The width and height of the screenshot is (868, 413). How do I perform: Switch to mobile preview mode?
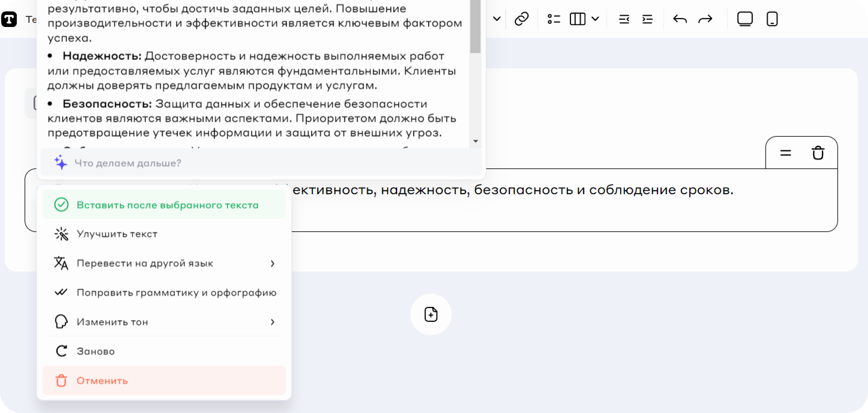(x=772, y=19)
